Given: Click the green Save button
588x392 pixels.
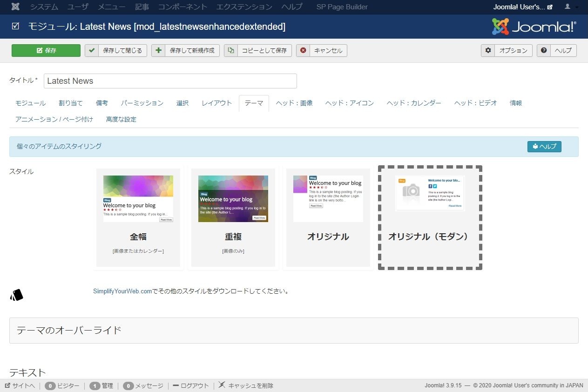Looking at the screenshot, I should click(x=46, y=51).
